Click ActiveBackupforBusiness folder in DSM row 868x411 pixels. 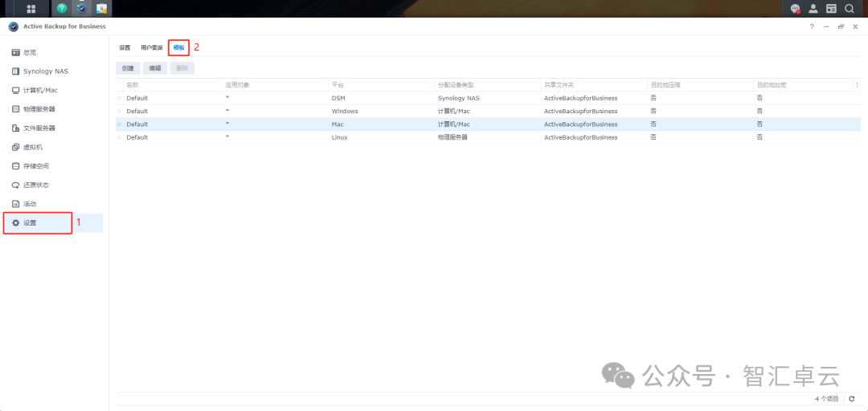coord(581,98)
